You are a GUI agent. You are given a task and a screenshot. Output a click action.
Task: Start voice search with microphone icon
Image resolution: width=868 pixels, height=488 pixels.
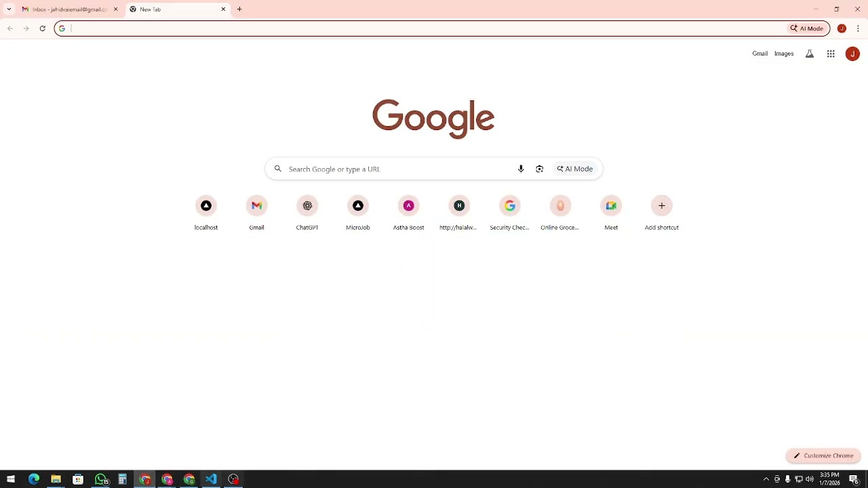point(521,169)
